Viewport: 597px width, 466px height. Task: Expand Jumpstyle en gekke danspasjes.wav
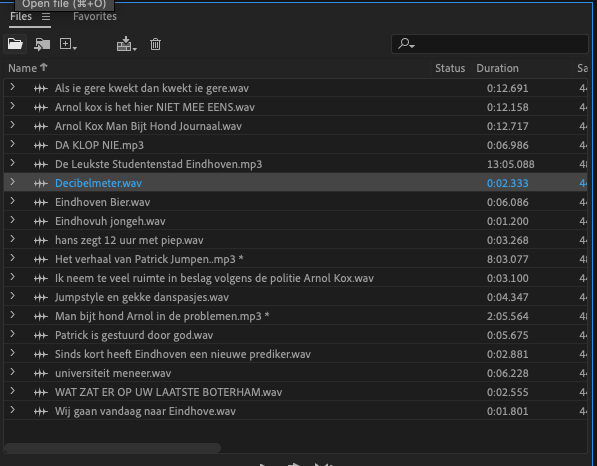13,296
